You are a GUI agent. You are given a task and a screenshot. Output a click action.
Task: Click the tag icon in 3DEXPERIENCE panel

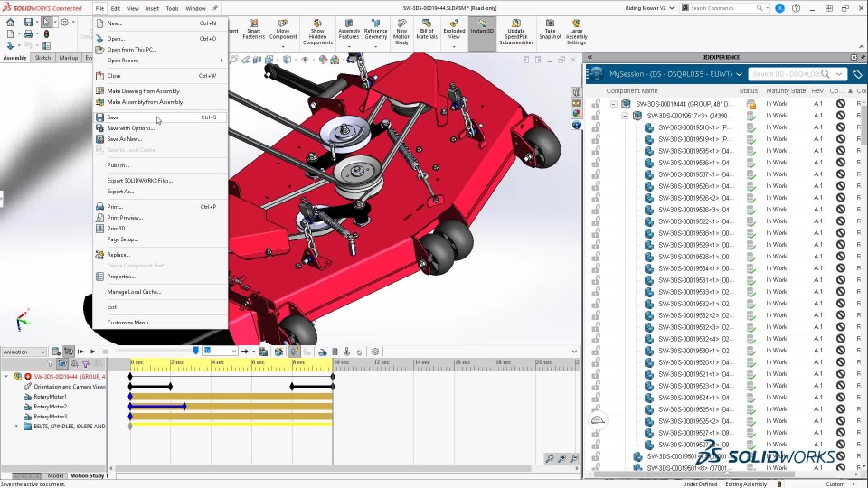(857, 74)
